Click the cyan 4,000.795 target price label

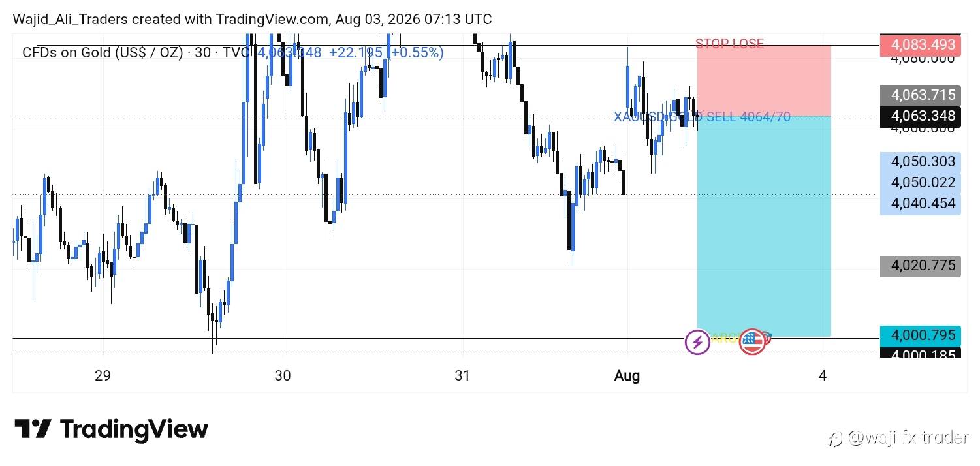[921, 335]
